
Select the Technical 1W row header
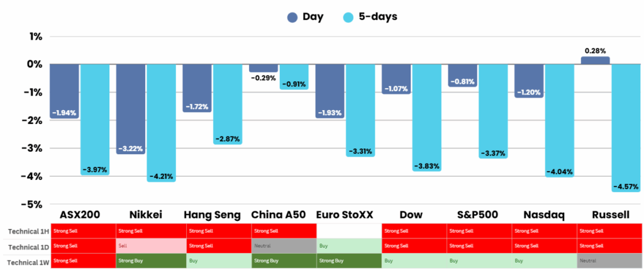(26, 261)
